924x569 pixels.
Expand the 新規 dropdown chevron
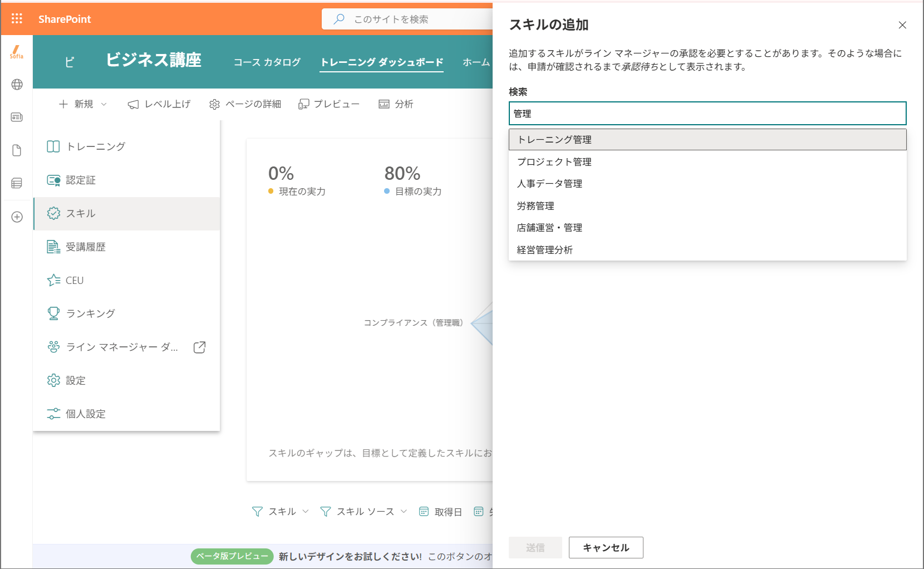pyautogui.click(x=104, y=104)
